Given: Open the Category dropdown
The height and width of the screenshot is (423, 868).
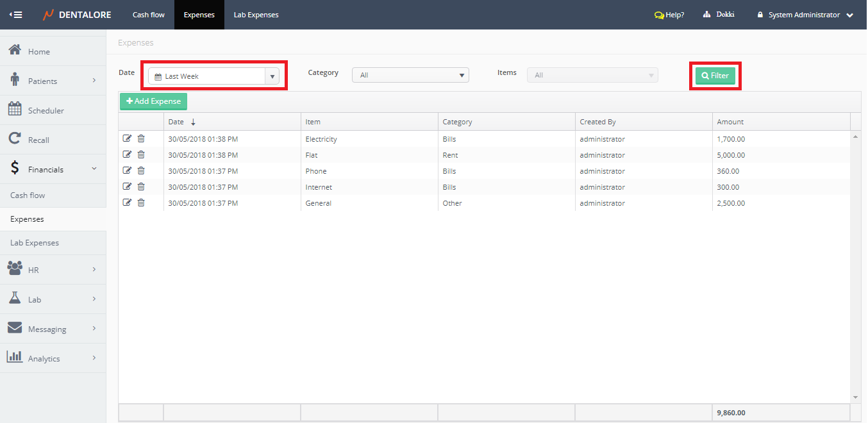Looking at the screenshot, I should [x=410, y=75].
